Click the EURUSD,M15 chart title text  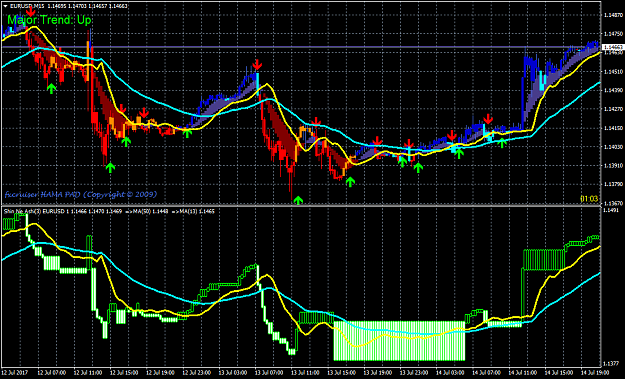coord(27,6)
